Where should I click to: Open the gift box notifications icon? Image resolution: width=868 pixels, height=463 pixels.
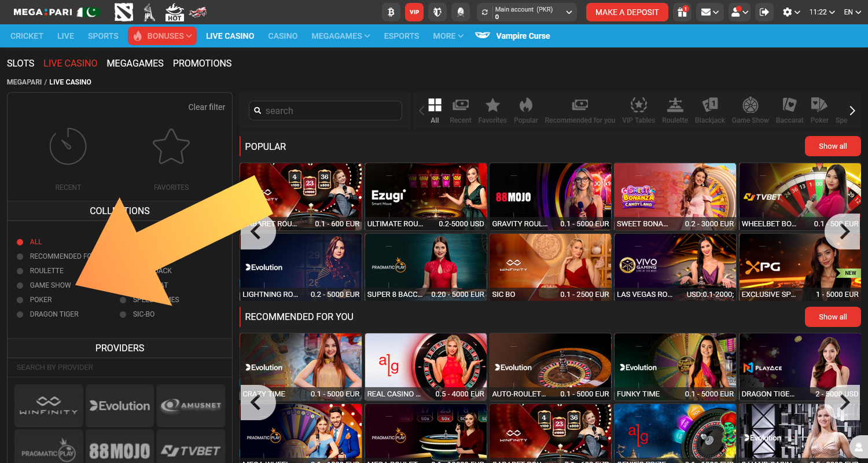click(682, 12)
